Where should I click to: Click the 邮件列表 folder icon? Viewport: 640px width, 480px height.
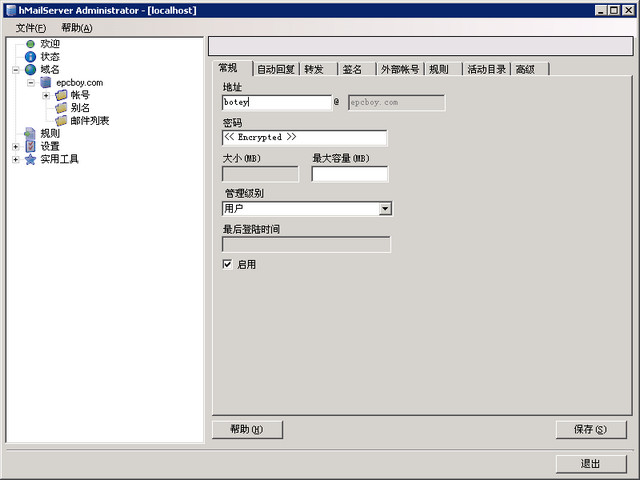point(61,121)
